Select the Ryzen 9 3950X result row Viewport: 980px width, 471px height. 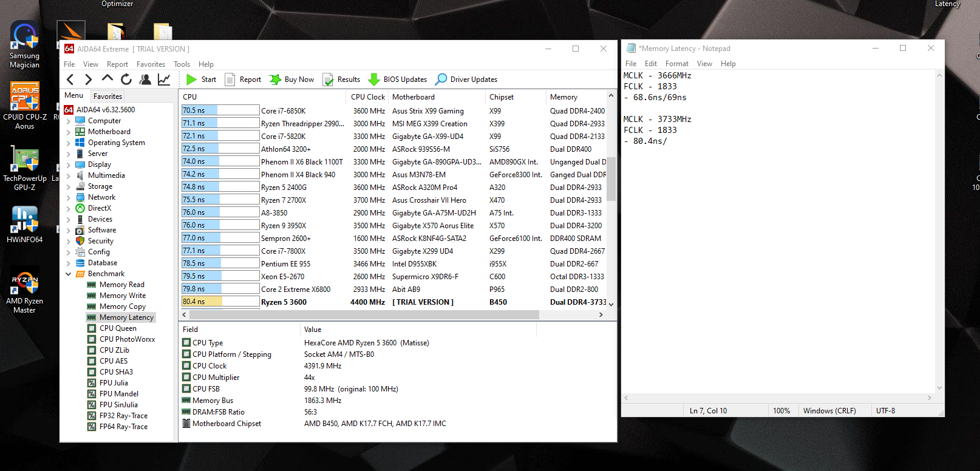393,225
